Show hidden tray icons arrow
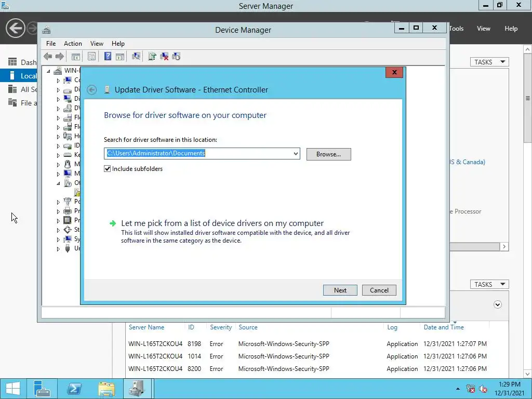The width and height of the screenshot is (532, 399). (x=458, y=389)
